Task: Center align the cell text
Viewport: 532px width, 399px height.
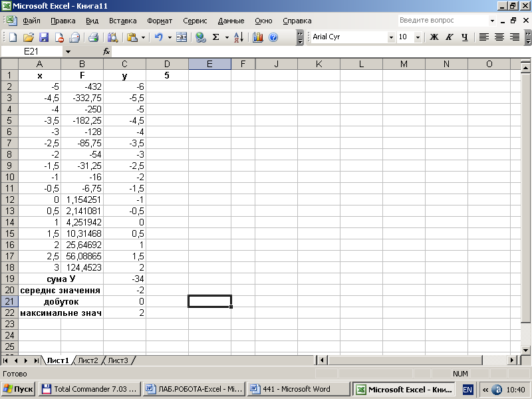Action: pyautogui.click(x=499, y=37)
